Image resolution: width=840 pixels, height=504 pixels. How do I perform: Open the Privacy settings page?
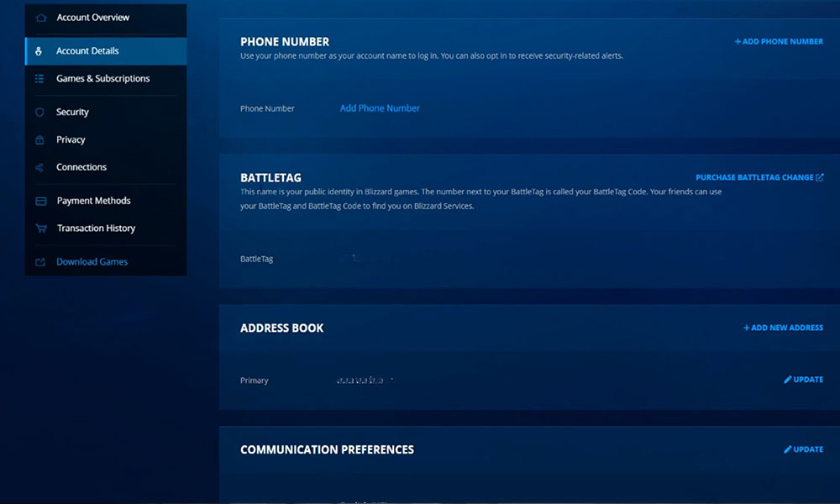(106, 139)
